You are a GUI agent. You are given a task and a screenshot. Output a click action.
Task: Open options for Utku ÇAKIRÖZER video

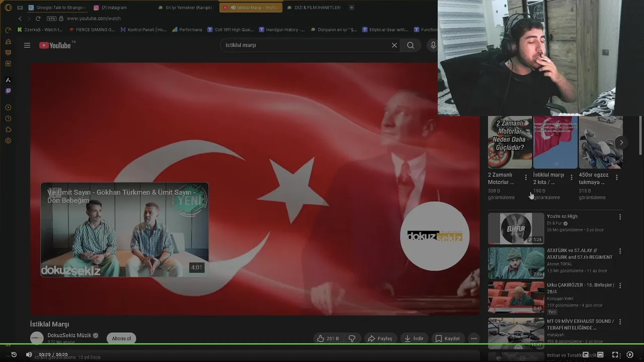tap(620, 285)
